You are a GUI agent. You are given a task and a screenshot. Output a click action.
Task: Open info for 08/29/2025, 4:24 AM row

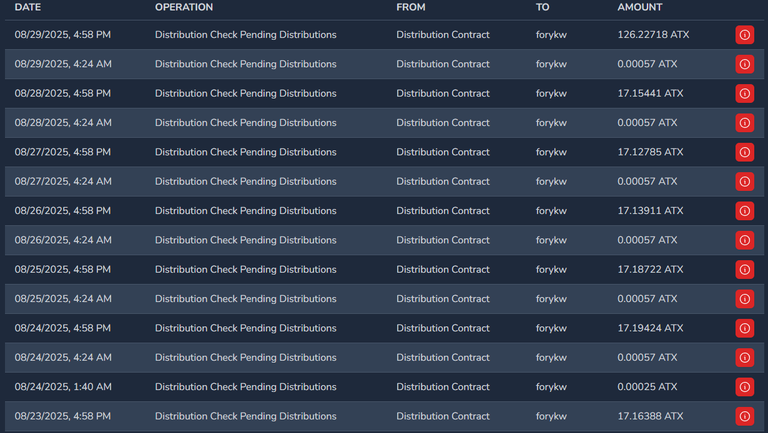(744, 64)
